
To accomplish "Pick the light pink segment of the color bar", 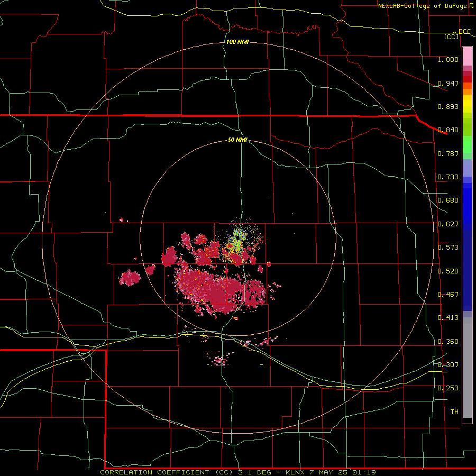I will [467, 56].
